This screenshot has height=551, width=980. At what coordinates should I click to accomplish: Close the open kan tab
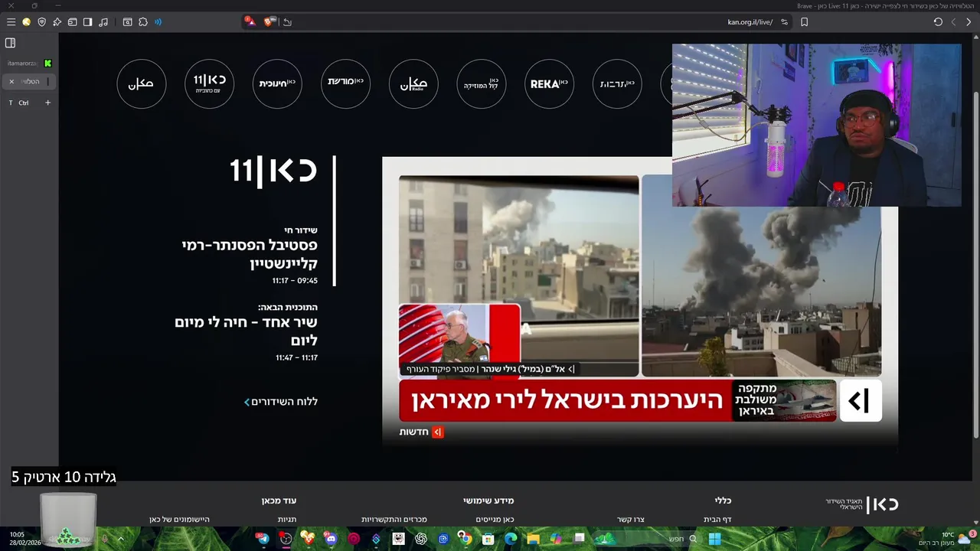(11, 81)
